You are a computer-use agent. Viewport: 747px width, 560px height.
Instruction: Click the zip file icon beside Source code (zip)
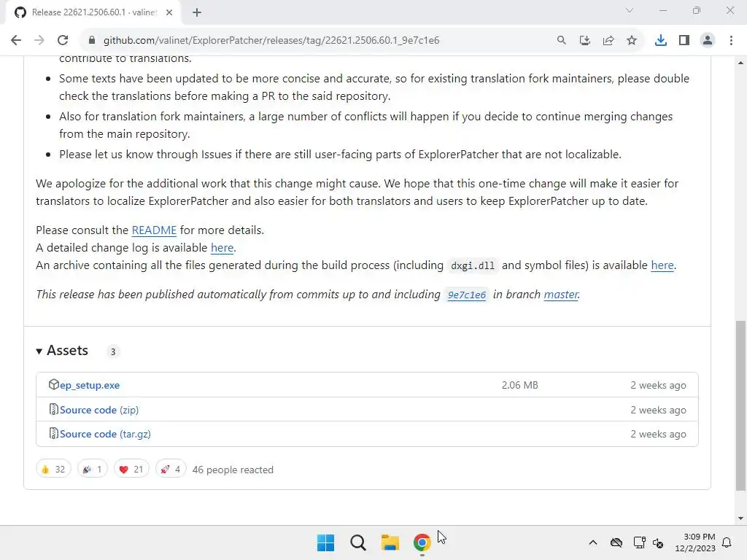pos(53,409)
